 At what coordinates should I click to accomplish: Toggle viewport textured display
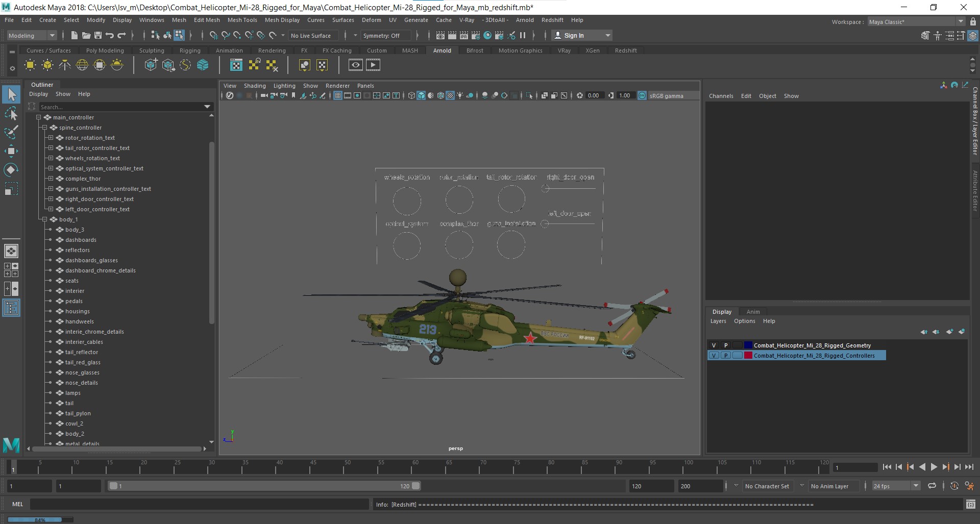click(450, 95)
